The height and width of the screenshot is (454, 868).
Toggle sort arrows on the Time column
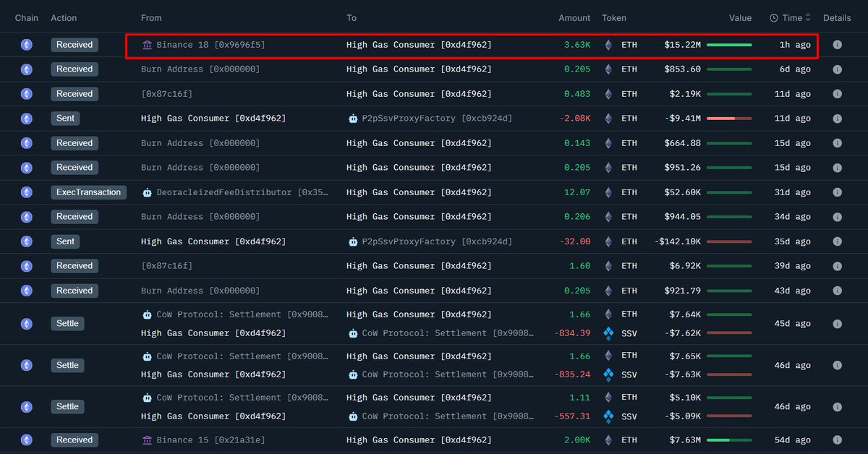point(808,18)
